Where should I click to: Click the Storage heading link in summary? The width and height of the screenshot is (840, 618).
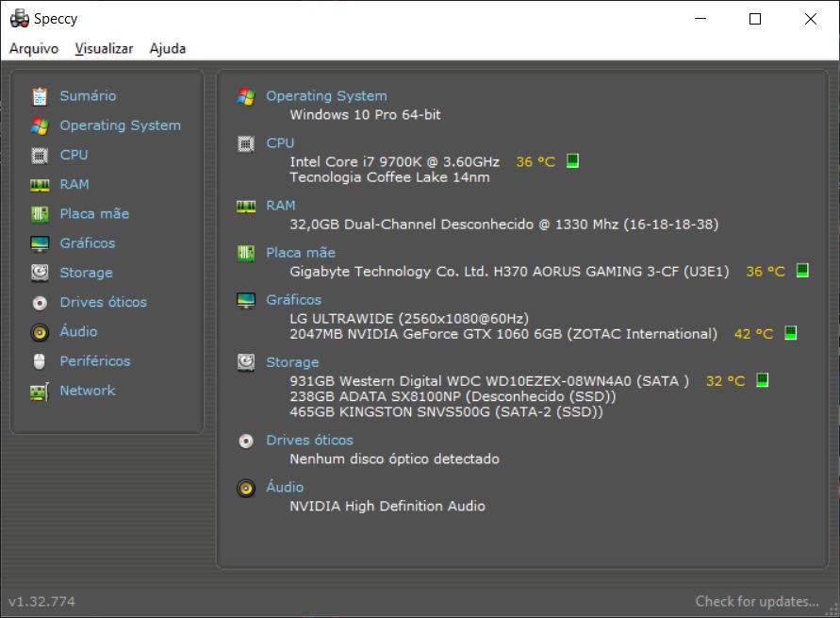tap(292, 363)
